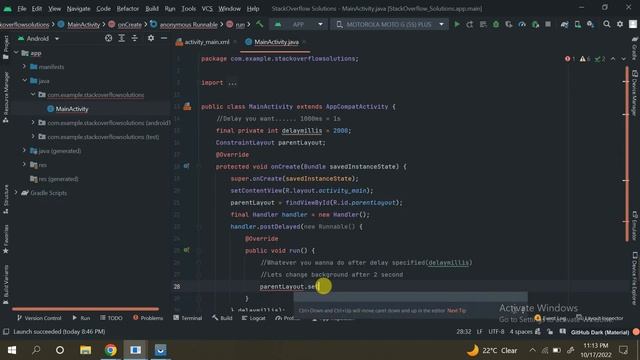Toggle the Resource Manager side panel
Screen dimensions: 640x360
point(6,97)
